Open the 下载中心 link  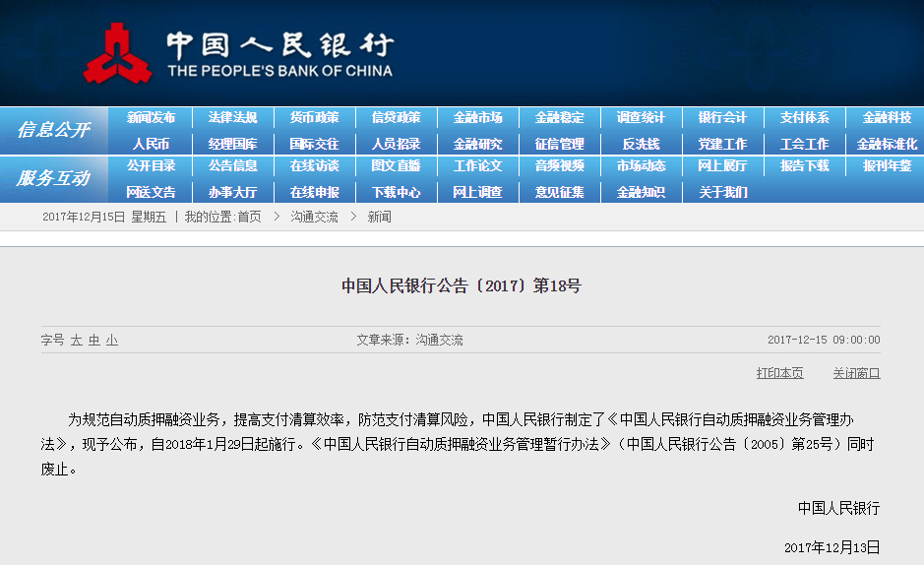(396, 192)
